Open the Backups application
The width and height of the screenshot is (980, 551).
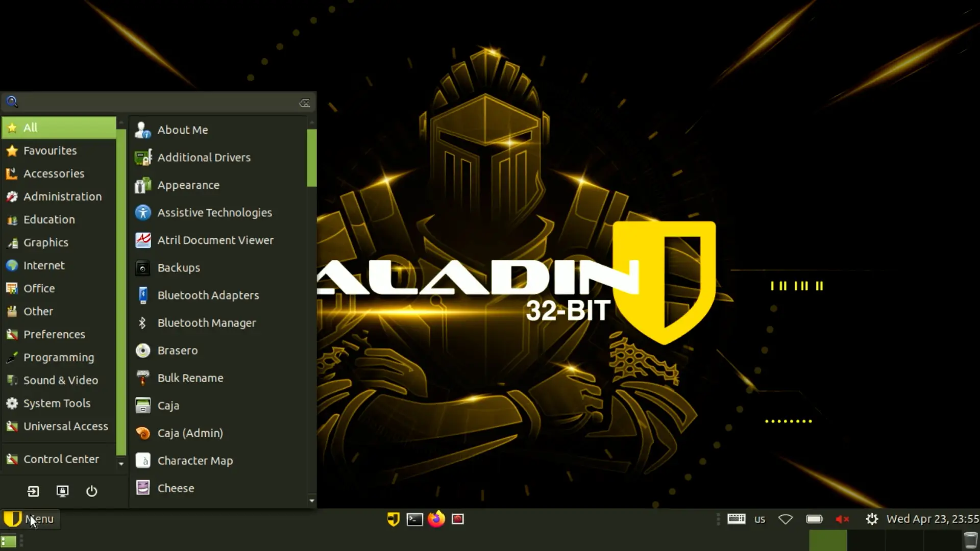[218, 267]
